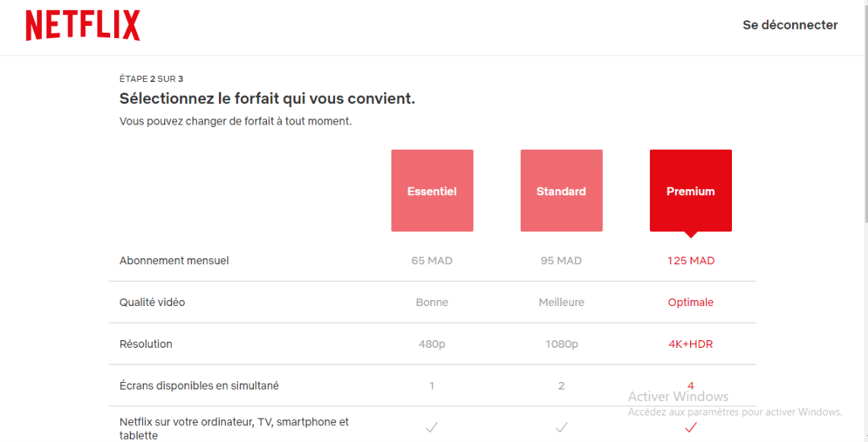Click the Meilleure video quality value
This screenshot has height=442, width=868.
pyautogui.click(x=561, y=302)
